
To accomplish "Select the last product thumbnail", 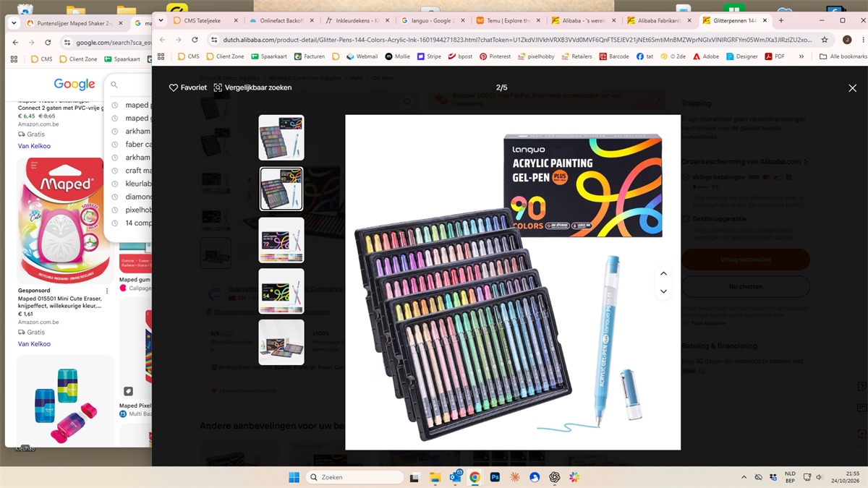I will point(281,342).
